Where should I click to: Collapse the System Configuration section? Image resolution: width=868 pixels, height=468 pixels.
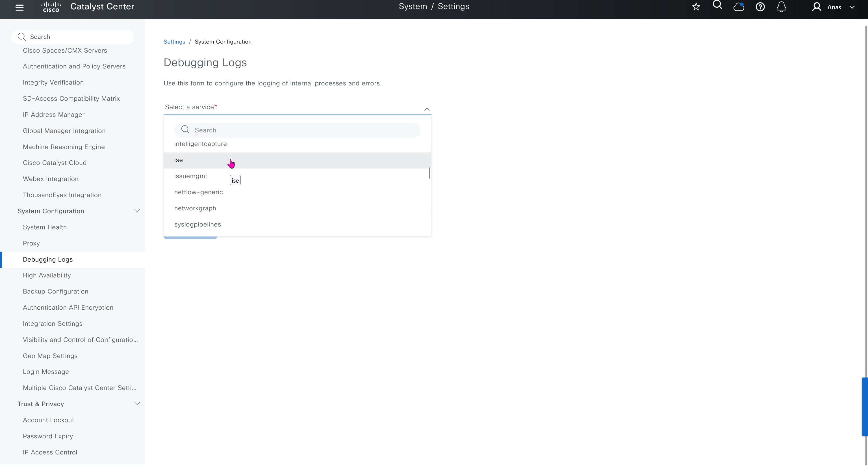pos(137,211)
